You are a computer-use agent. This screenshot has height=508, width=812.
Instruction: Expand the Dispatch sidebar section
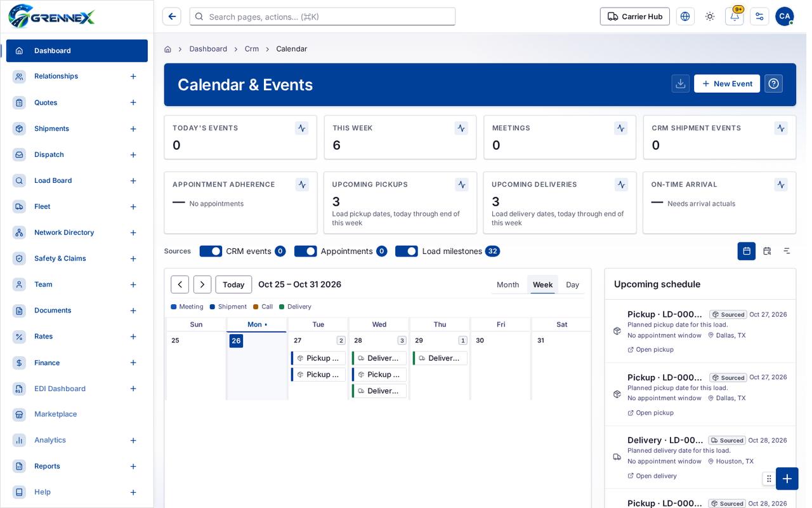(x=133, y=155)
